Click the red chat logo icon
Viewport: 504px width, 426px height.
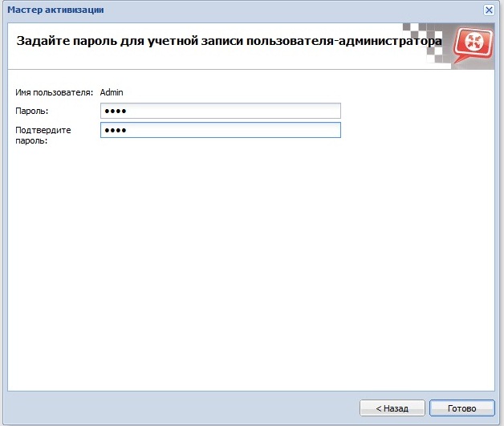tap(472, 47)
